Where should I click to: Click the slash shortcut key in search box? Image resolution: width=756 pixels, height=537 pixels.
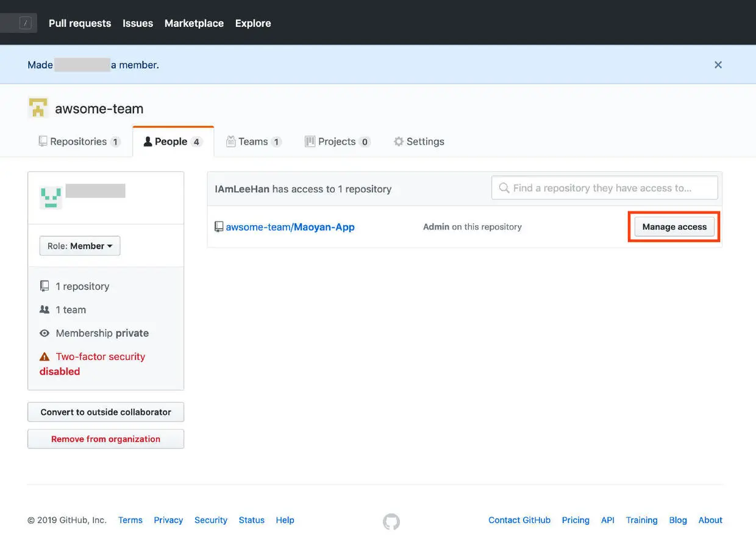pos(26,23)
